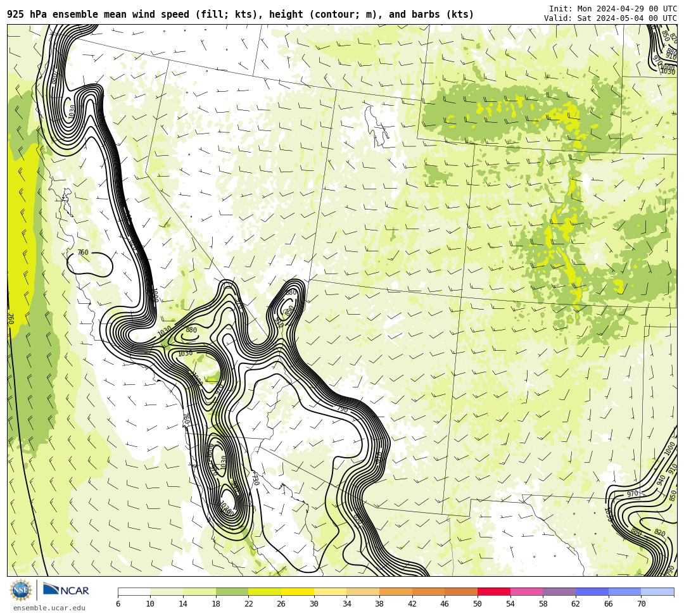Image resolution: width=684 pixels, height=616 pixels.
Task: Pick the 42–46 kt orange swatch
Action: click(x=428, y=591)
